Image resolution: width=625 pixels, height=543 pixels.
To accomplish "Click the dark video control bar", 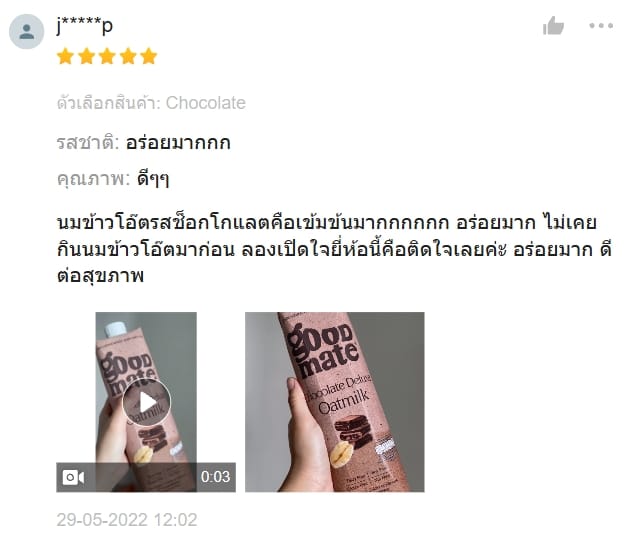I will click(x=146, y=477).
